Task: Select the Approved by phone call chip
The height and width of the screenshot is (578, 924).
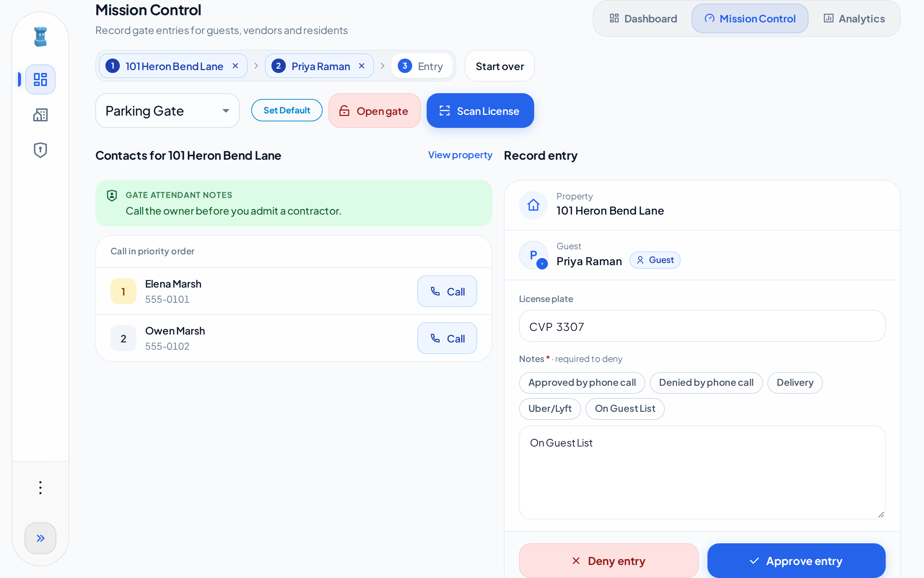Action: coord(582,383)
